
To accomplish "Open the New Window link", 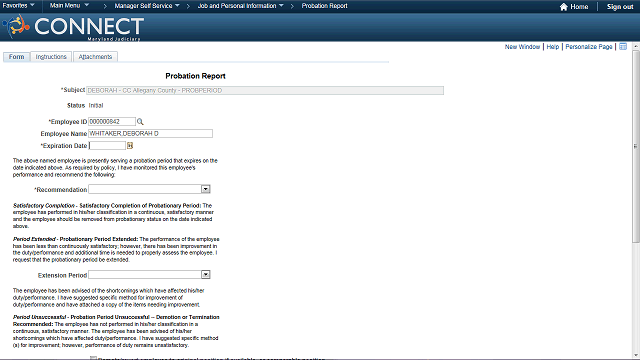I will point(522,47).
